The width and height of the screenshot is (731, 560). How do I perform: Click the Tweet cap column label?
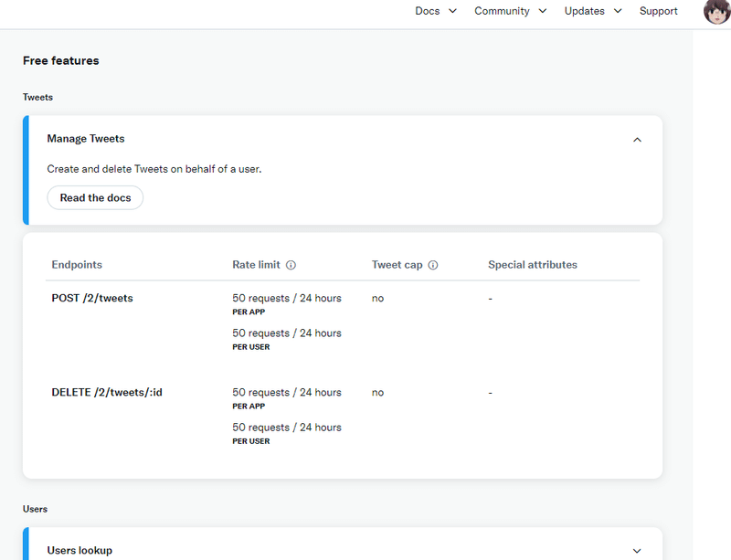[x=397, y=264]
